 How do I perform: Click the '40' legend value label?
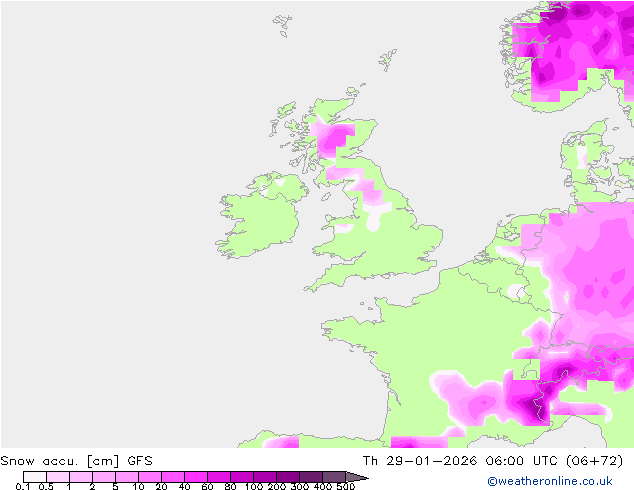coord(185,486)
